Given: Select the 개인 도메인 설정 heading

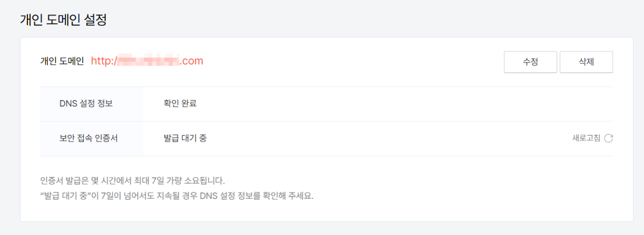Looking at the screenshot, I should tap(63, 20).
